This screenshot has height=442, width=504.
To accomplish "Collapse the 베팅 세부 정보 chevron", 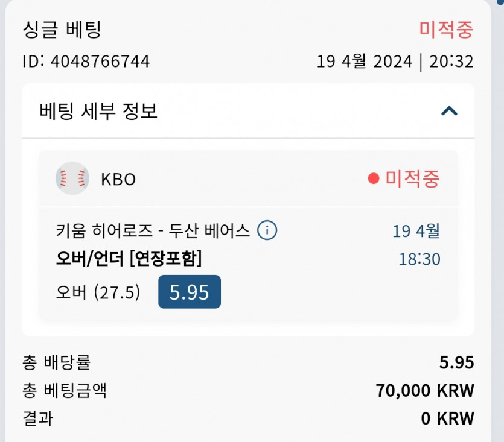I will tap(449, 111).
